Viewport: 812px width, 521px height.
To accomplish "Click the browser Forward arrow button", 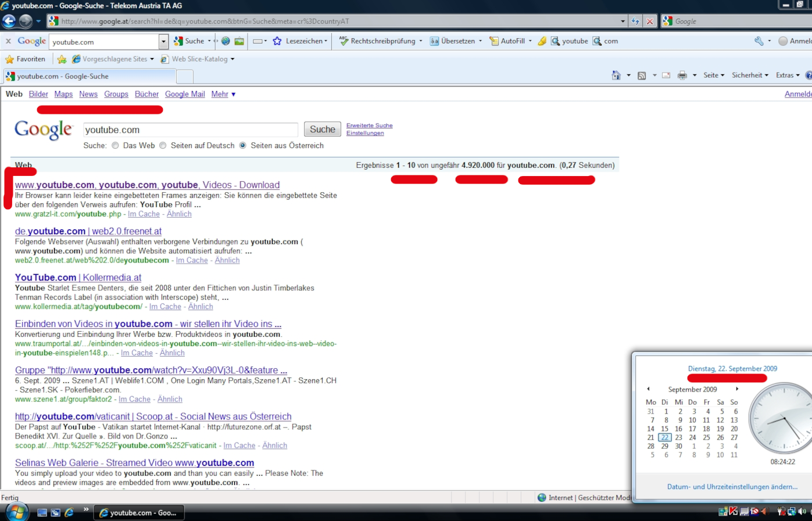I will coord(26,21).
